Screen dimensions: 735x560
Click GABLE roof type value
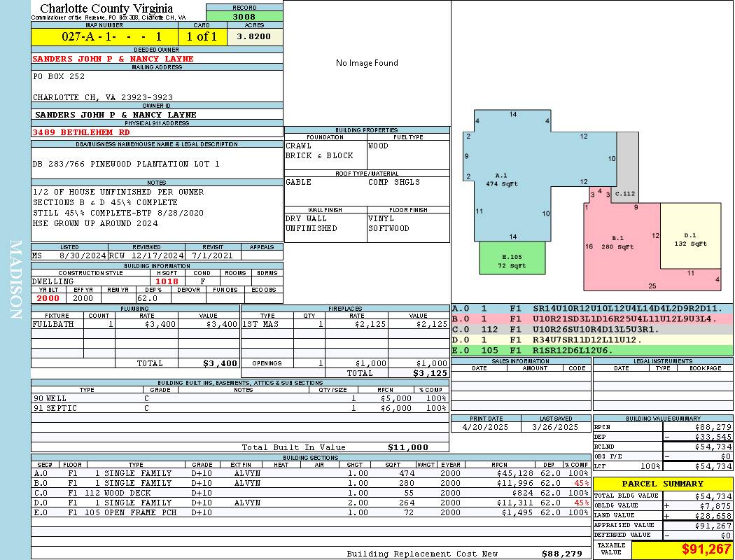pos(298,182)
